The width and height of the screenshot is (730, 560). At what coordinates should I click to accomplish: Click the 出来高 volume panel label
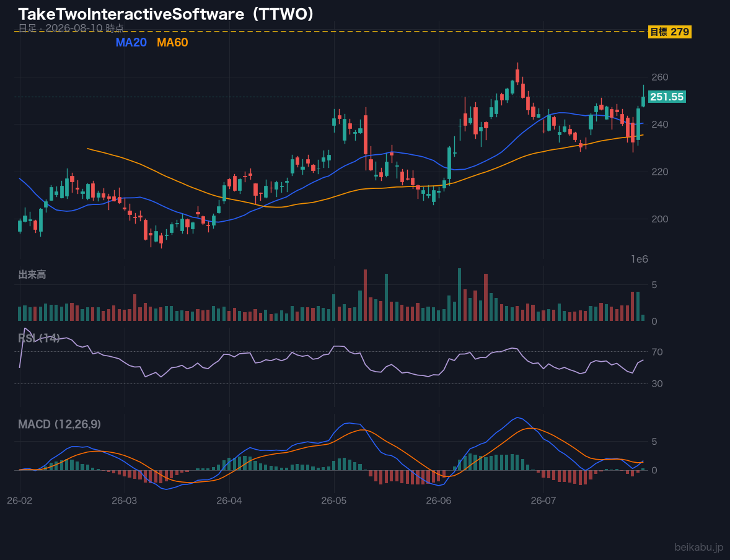[32, 274]
